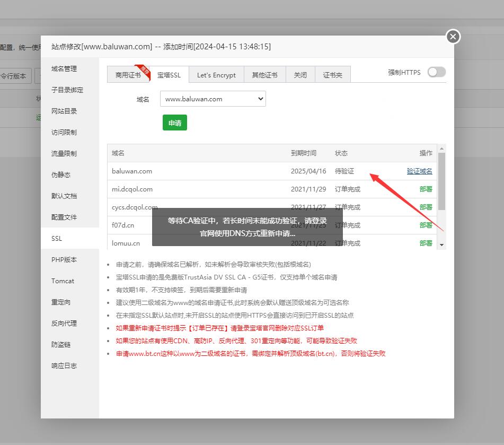The image size is (504, 445).
Task: Open 网站目录 in the sidebar
Action: point(70,111)
